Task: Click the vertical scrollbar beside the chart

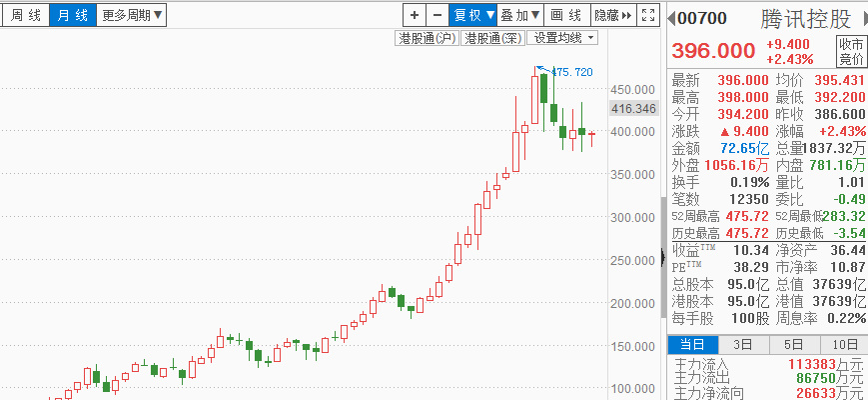Action: tap(663, 258)
